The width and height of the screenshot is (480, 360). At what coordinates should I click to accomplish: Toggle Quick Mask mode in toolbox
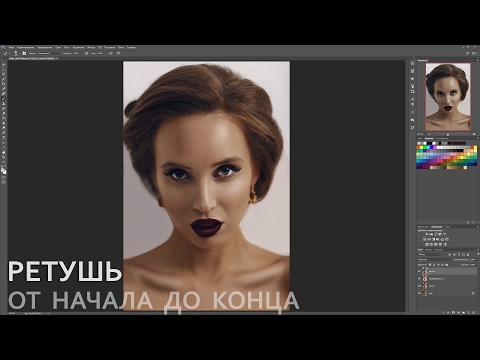point(4,177)
